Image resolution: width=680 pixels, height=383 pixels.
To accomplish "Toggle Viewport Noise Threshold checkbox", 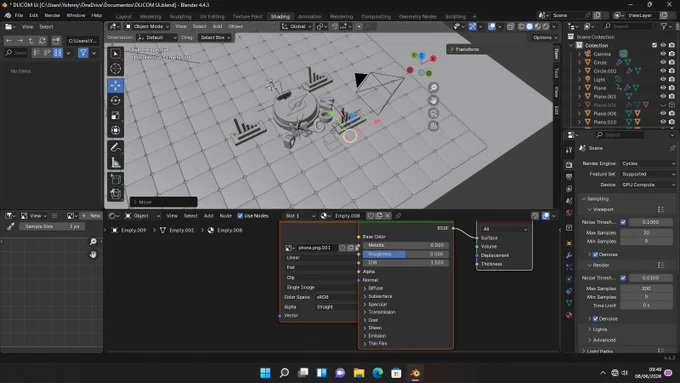I will pos(623,222).
